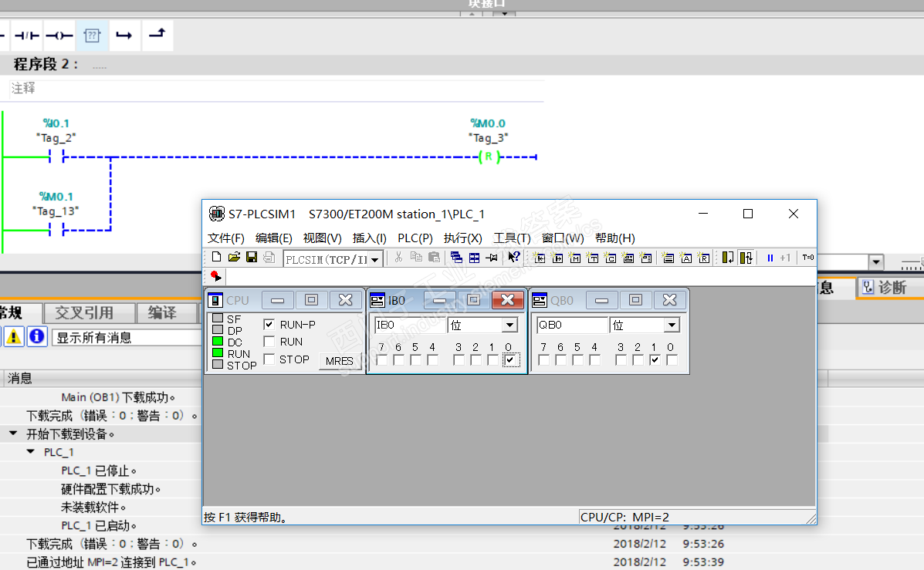
Task: Insert a counter (C) window
Action: coord(610,258)
